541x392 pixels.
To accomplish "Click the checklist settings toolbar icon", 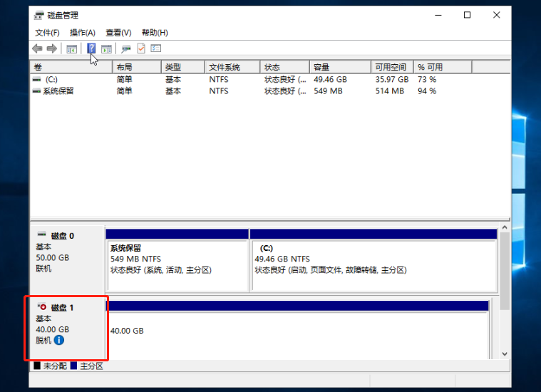I will coord(156,48).
